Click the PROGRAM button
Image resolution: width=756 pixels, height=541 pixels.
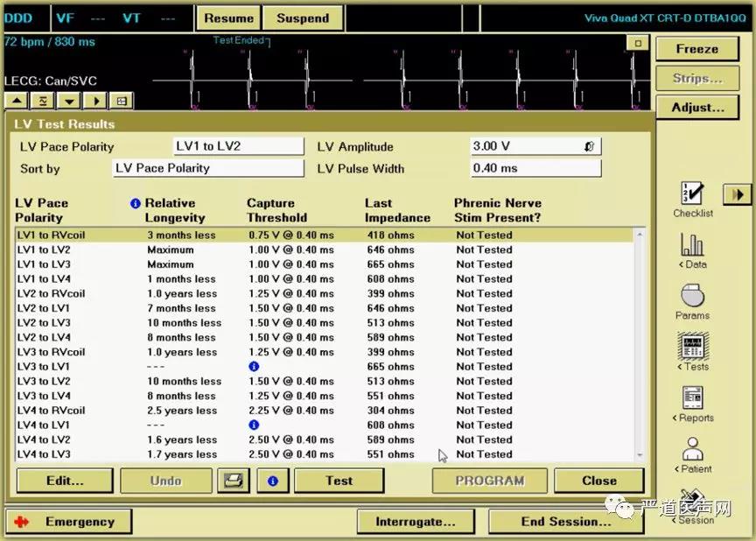point(490,481)
